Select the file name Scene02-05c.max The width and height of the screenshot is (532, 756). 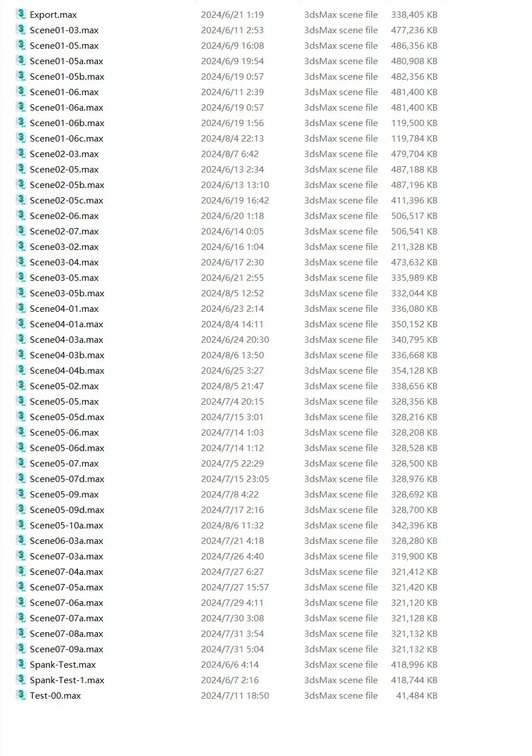click(x=66, y=201)
